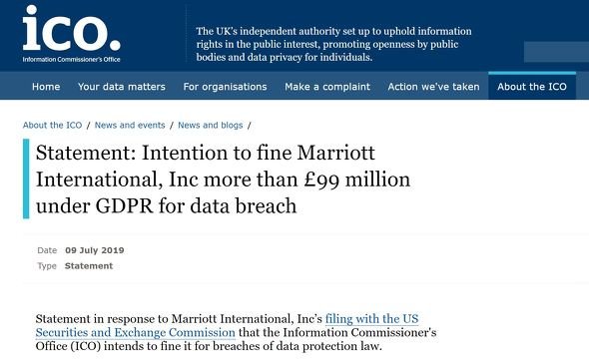Screen dimensions: 589x364
Task: Click the search box in the header
Action: [556, 52]
